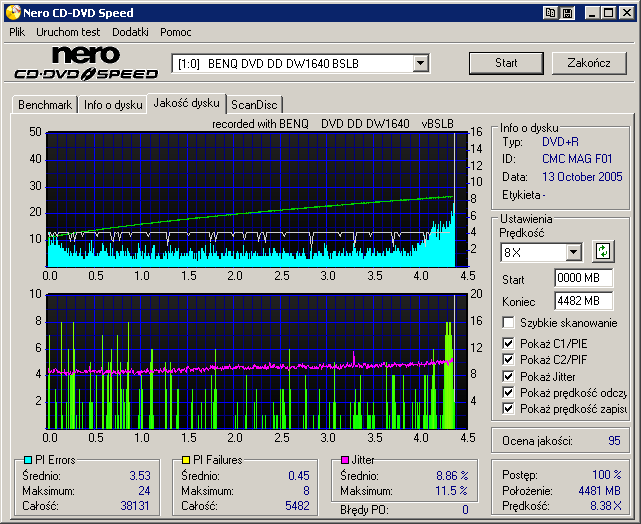Click the magenta Jitter color swatch
641x524 pixels.
point(345,460)
